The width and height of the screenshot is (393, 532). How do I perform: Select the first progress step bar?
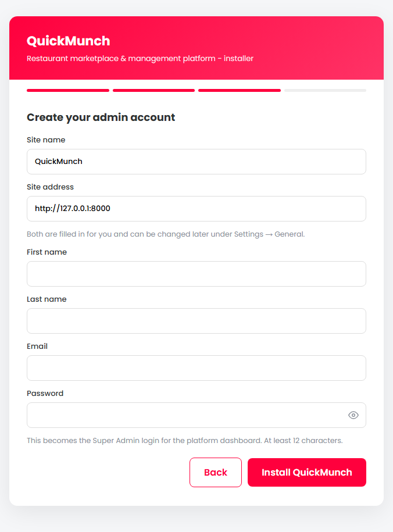68,90
